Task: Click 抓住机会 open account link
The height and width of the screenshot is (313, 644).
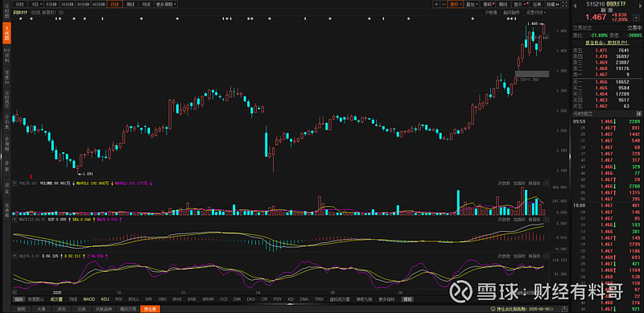Action: click(608, 43)
